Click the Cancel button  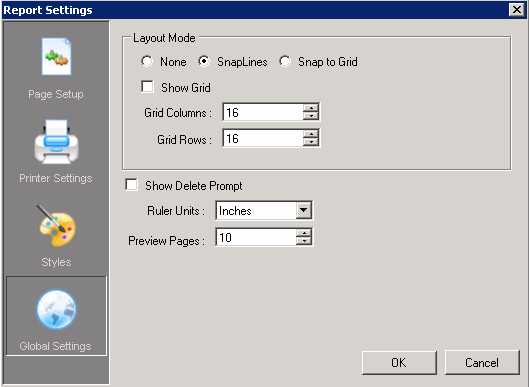pos(482,363)
